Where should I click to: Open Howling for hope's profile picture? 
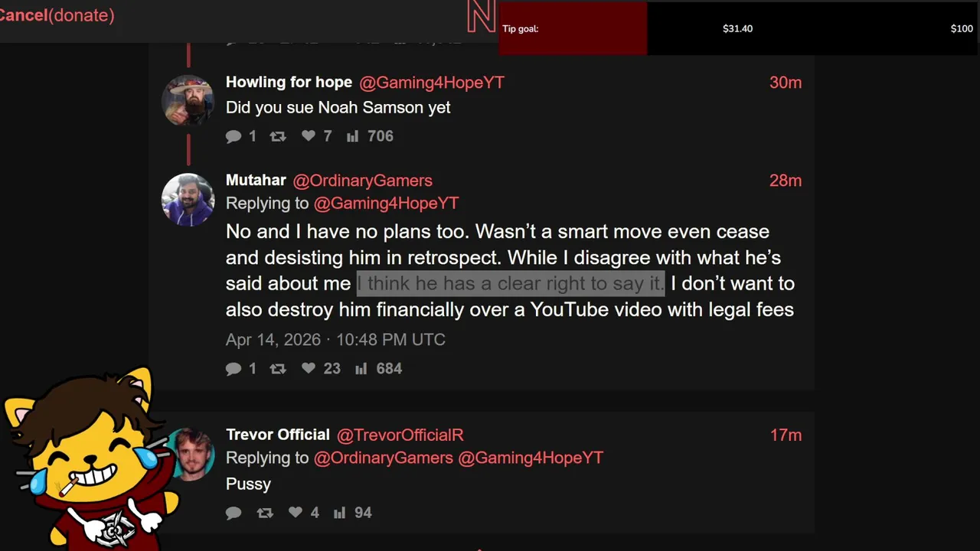(x=188, y=100)
